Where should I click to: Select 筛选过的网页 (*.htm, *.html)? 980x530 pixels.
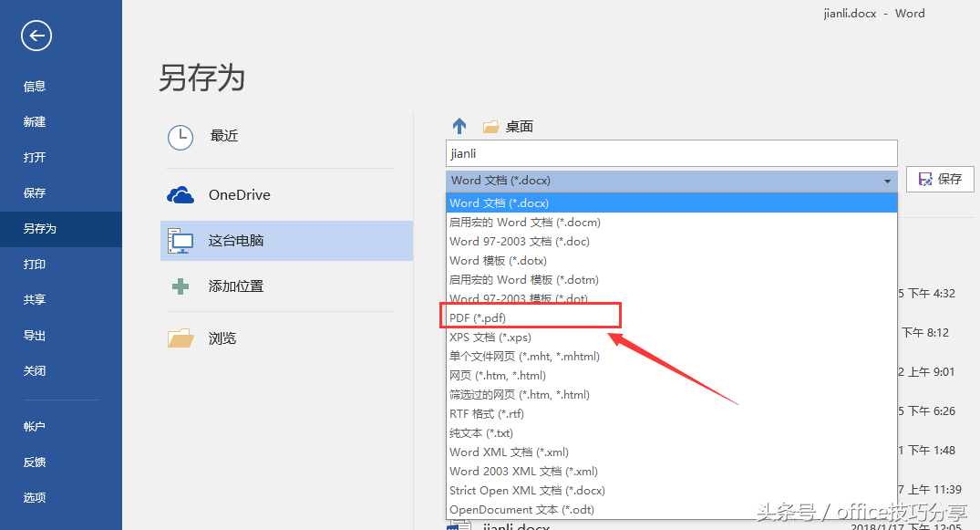pos(671,395)
